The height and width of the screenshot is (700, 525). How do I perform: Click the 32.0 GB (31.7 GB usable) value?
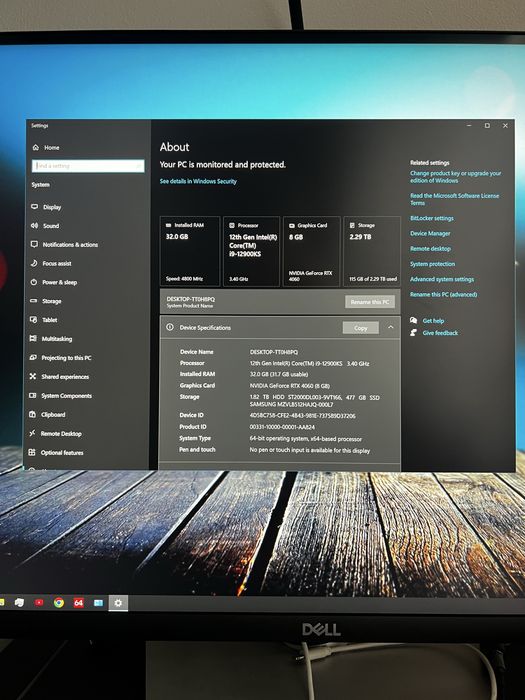tap(279, 374)
